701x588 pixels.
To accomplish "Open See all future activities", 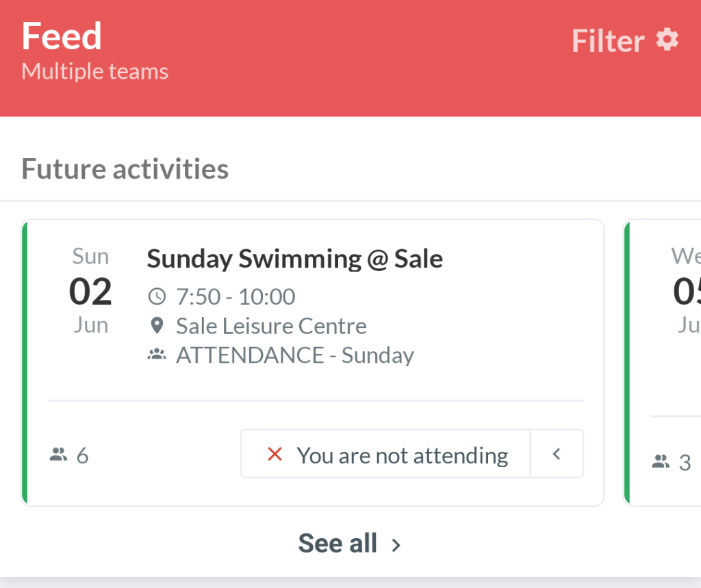I will tap(338, 544).
